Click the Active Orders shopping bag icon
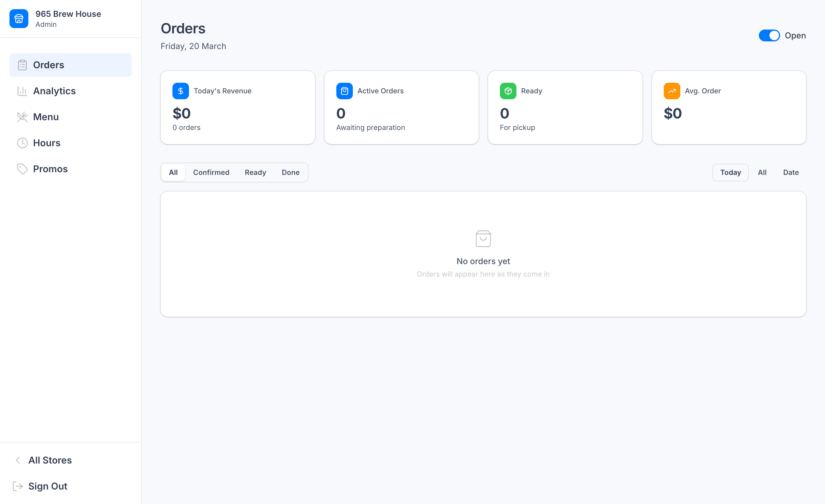Screen dimensions: 825x504 (344, 91)
